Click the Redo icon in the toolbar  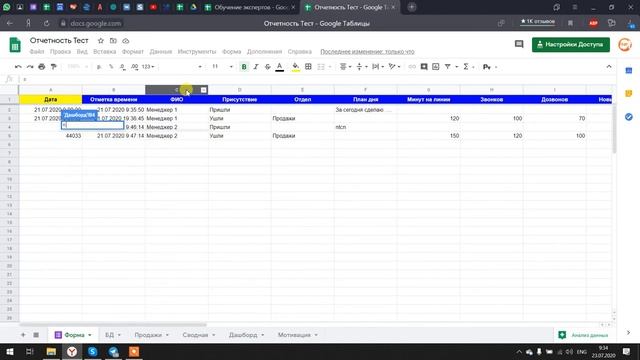pos(30,67)
